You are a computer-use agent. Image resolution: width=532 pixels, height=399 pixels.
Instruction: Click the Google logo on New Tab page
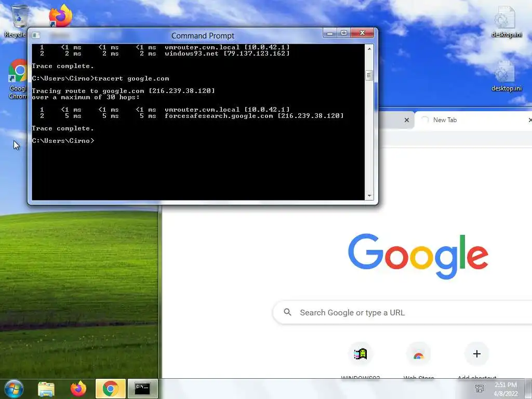418,256
